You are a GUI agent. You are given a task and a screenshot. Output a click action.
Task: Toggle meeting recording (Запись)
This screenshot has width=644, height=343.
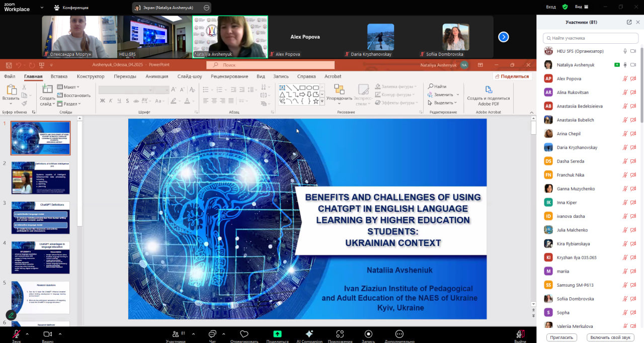(368, 334)
